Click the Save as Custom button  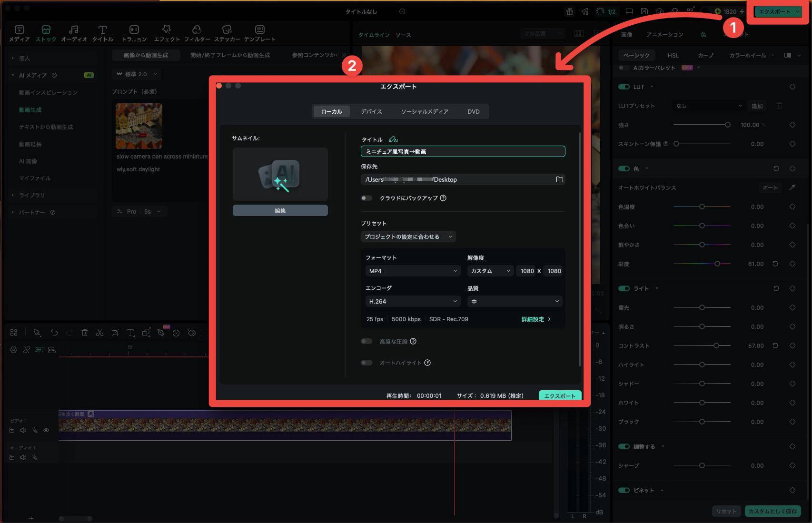772,511
